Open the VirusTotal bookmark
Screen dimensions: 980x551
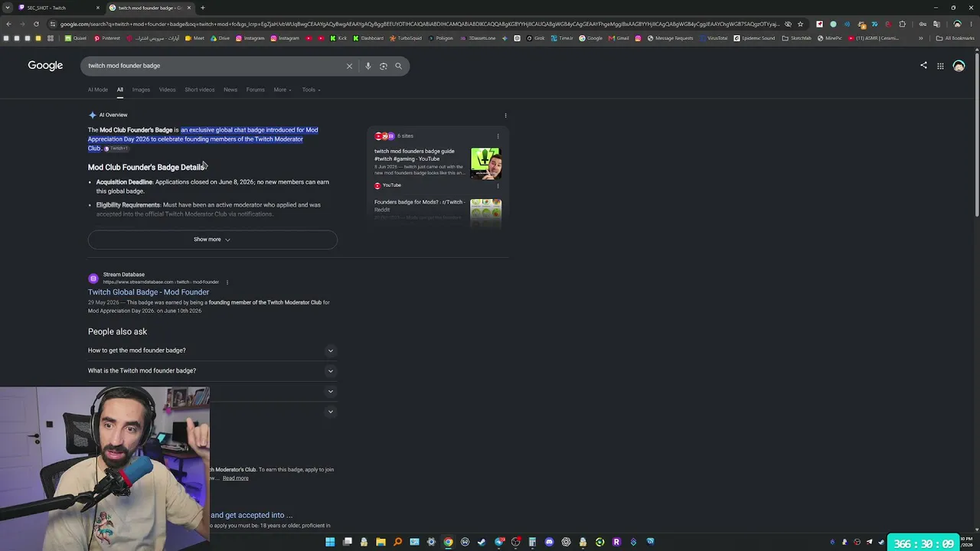(714, 38)
